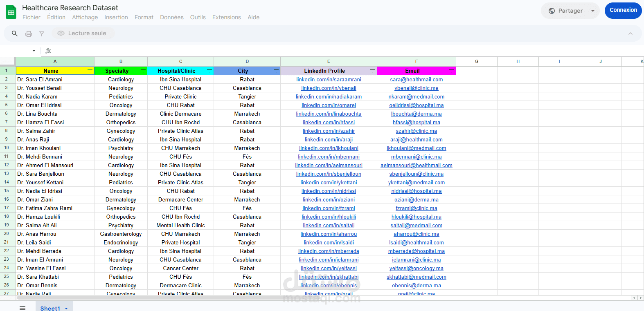Click the Healthcare Research Dataset title
644x311 pixels.
[70, 8]
